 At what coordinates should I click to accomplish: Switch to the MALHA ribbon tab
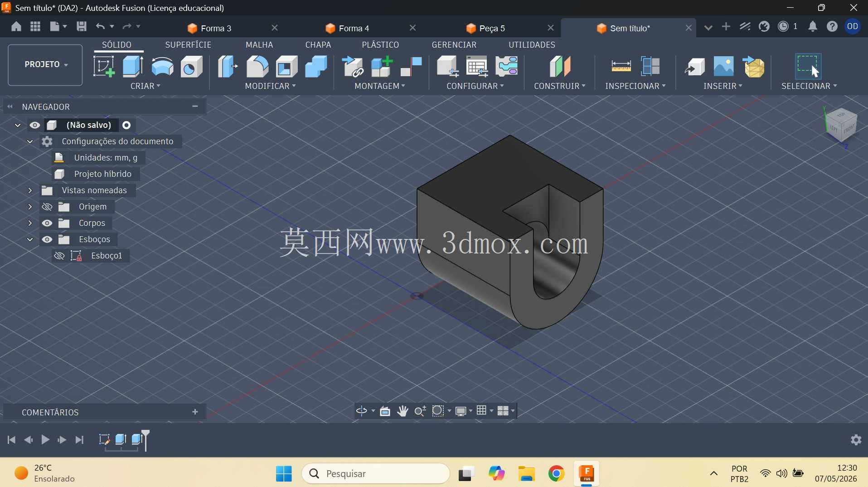click(x=259, y=45)
